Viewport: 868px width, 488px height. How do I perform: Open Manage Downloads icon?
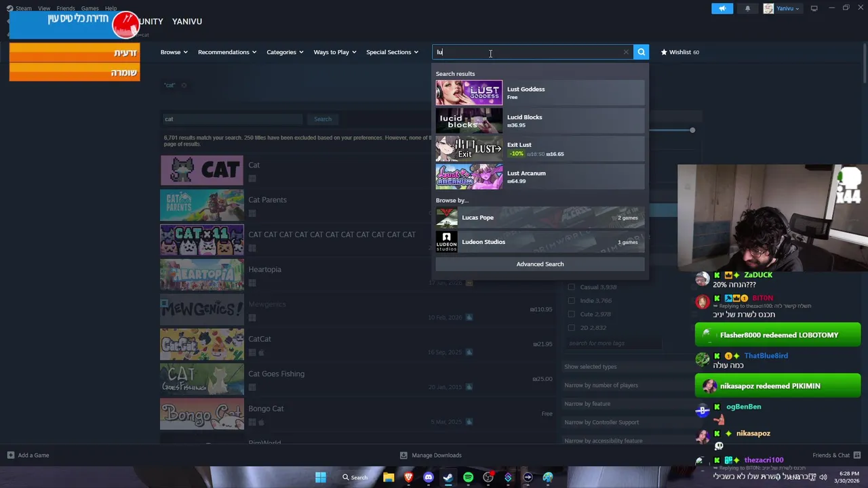click(x=403, y=455)
